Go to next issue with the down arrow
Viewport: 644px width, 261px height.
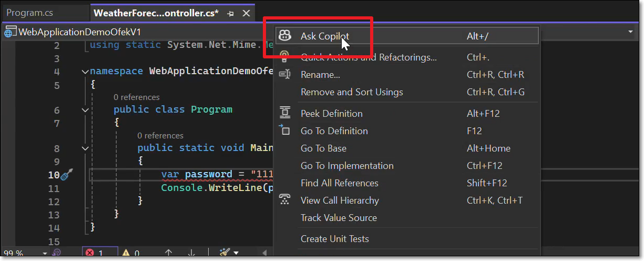click(191, 254)
